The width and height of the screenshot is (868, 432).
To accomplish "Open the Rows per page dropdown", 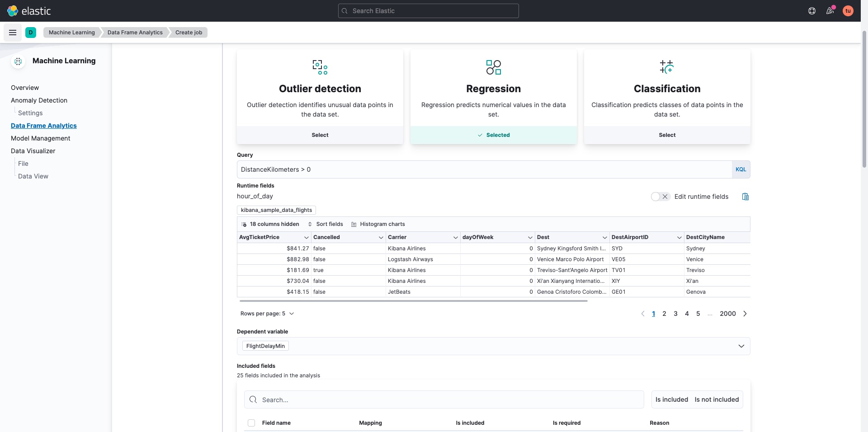I will [267, 313].
